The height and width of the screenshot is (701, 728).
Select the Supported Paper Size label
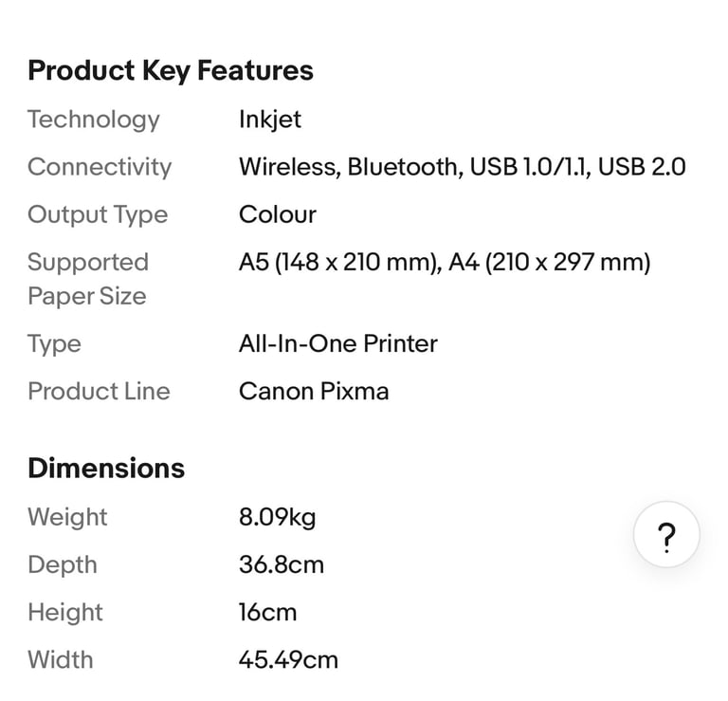click(x=88, y=279)
